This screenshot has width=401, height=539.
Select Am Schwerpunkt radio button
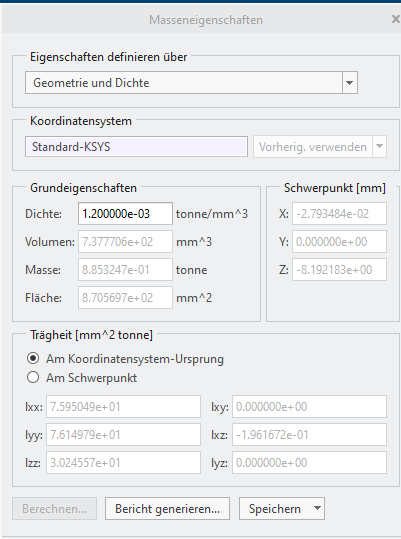(33, 377)
